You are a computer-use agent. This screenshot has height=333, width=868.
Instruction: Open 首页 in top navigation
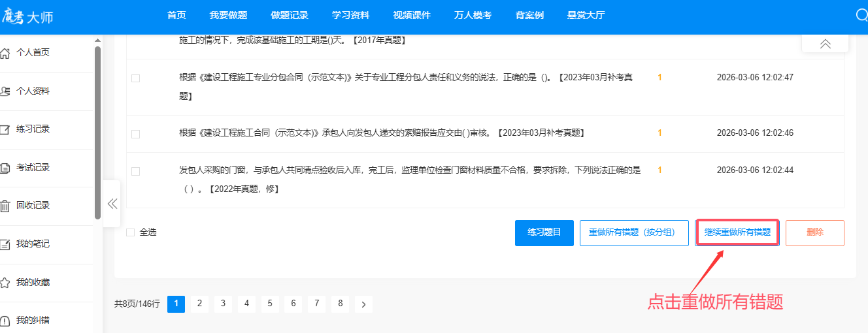point(176,15)
